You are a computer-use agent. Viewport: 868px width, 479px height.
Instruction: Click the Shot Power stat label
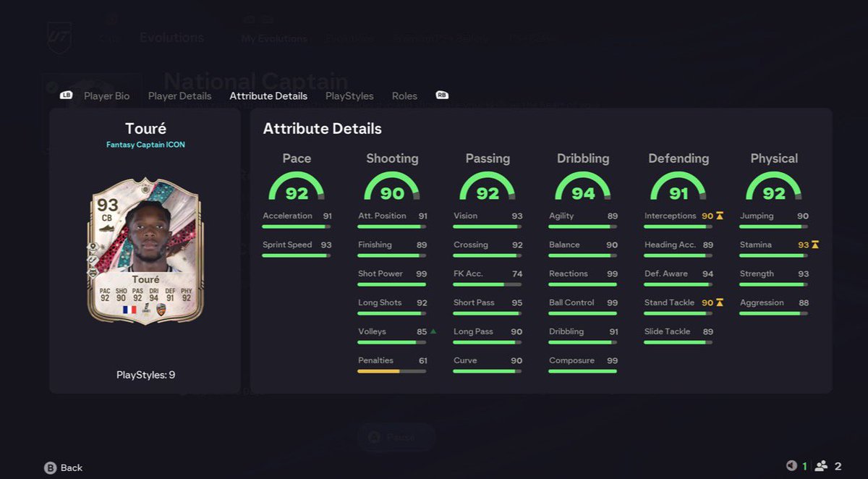[x=380, y=274]
